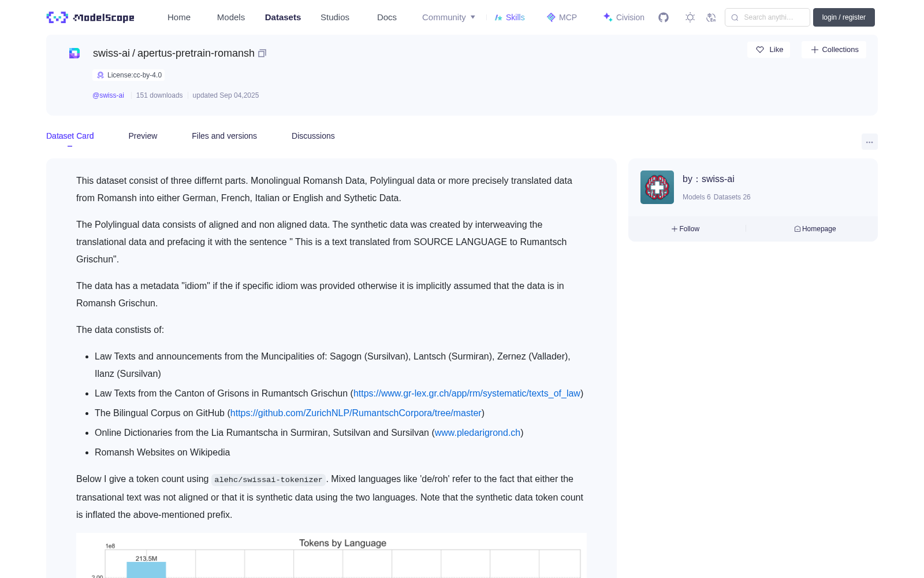Click the '151 downloads' text
This screenshot has height=578, width=924.
[159, 95]
